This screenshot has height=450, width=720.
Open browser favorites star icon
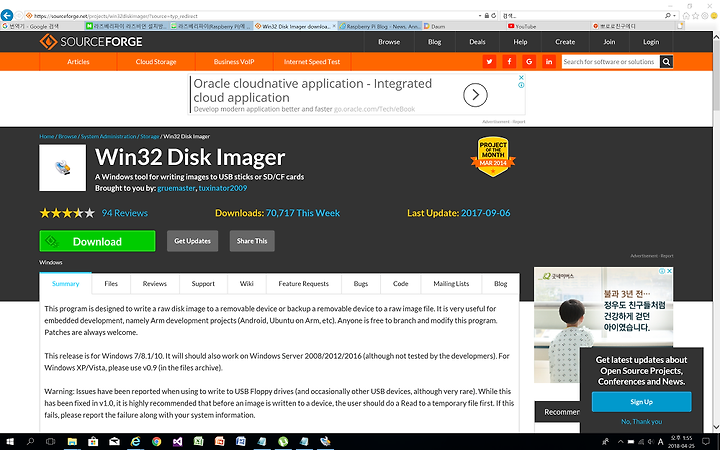[695, 16]
